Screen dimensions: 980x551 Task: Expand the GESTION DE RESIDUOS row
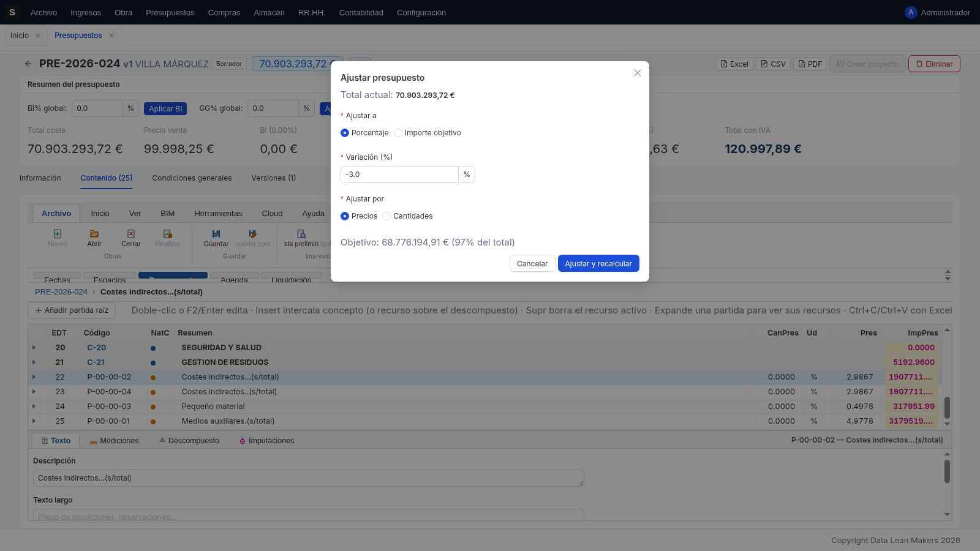coord(34,362)
